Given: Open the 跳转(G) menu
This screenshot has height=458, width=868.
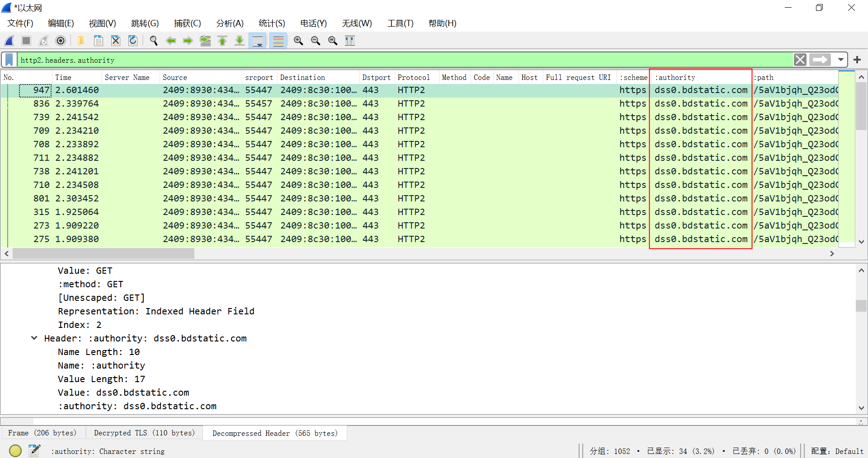Looking at the screenshot, I should pos(145,23).
